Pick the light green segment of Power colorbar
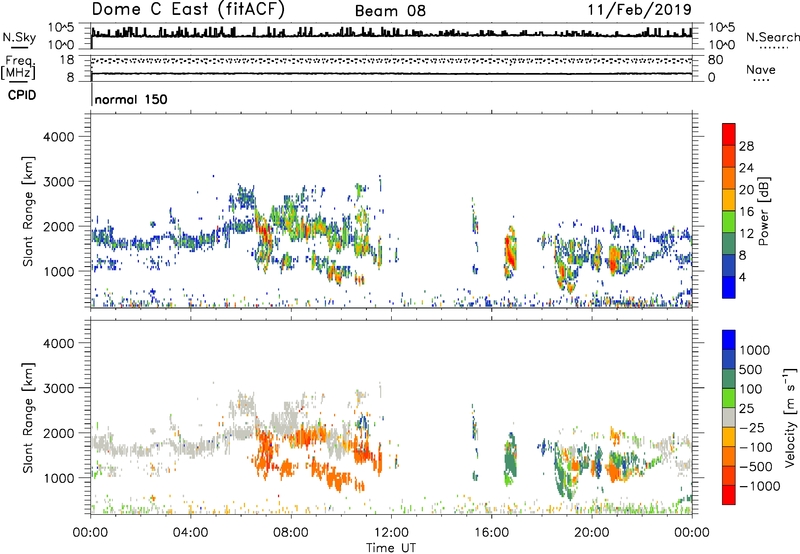The image size is (800, 554). [x=729, y=223]
